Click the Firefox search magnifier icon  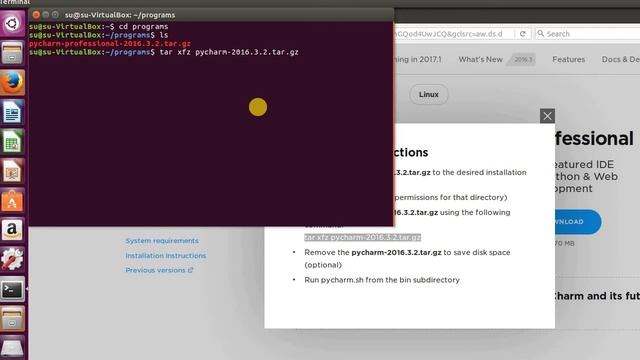tap(541, 33)
